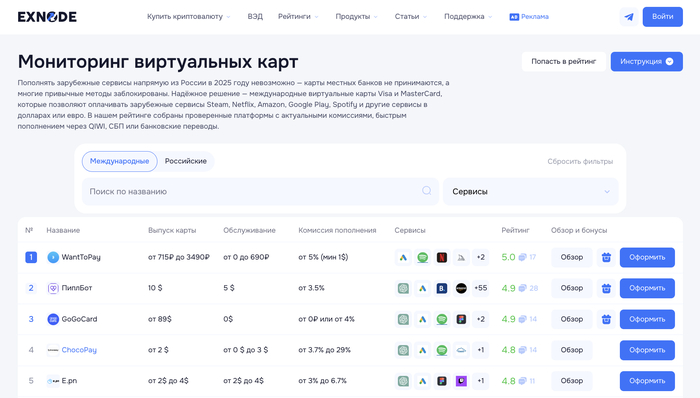Click the Netflix icon in WantToPay row
Image resolution: width=700 pixels, height=398 pixels.
442,257
